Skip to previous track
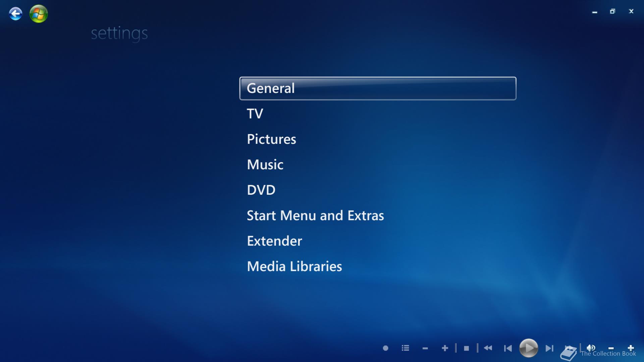 click(508, 348)
